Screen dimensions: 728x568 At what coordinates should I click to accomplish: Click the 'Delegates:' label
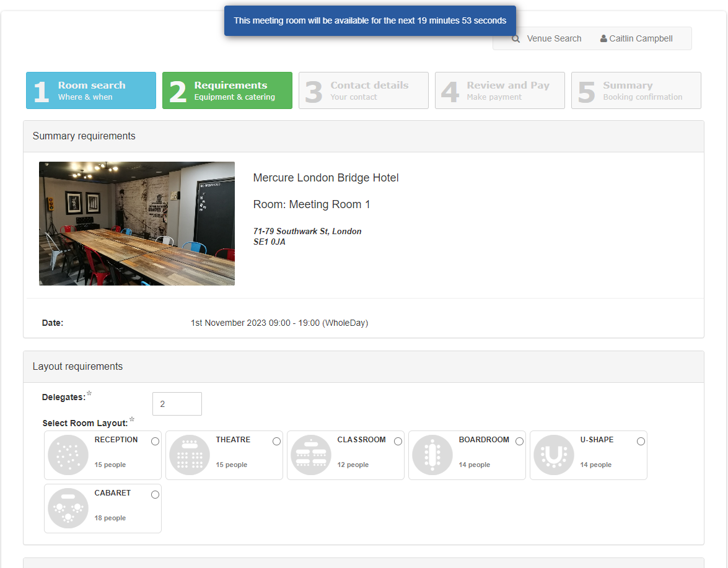[x=64, y=397]
